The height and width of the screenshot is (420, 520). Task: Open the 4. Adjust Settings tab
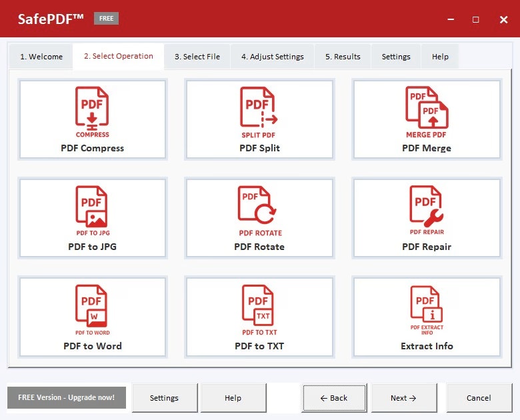tap(272, 57)
